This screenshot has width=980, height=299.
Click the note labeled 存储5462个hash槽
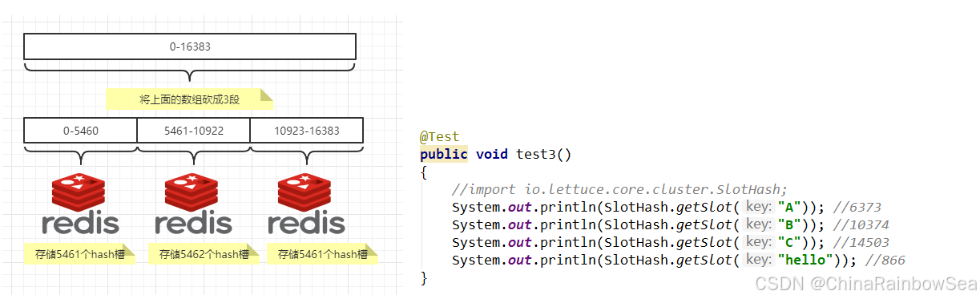click(204, 255)
